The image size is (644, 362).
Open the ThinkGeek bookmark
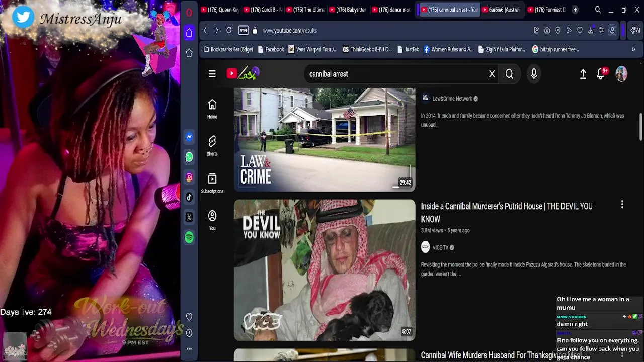pos(367,49)
